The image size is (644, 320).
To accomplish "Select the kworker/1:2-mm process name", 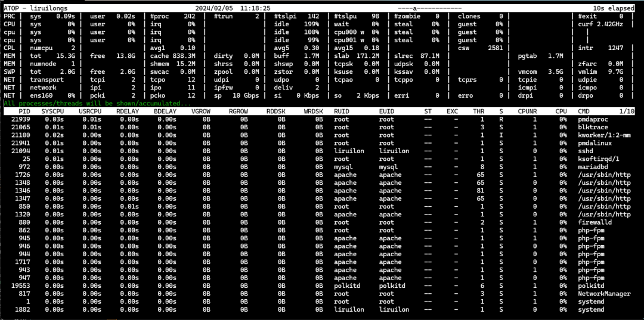I will click(604, 135).
